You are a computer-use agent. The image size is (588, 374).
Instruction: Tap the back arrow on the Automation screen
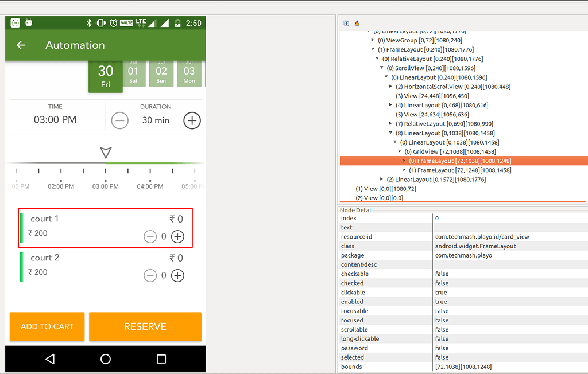click(x=21, y=45)
